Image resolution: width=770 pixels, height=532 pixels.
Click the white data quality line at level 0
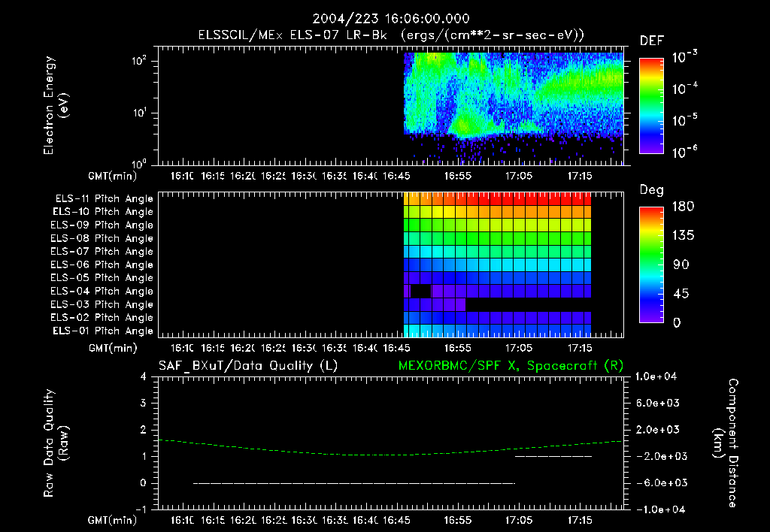coord(354,483)
